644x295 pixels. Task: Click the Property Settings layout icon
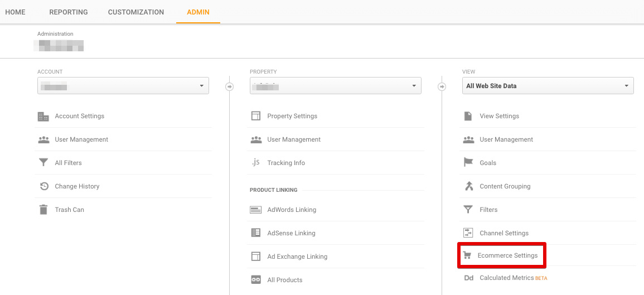click(x=256, y=117)
